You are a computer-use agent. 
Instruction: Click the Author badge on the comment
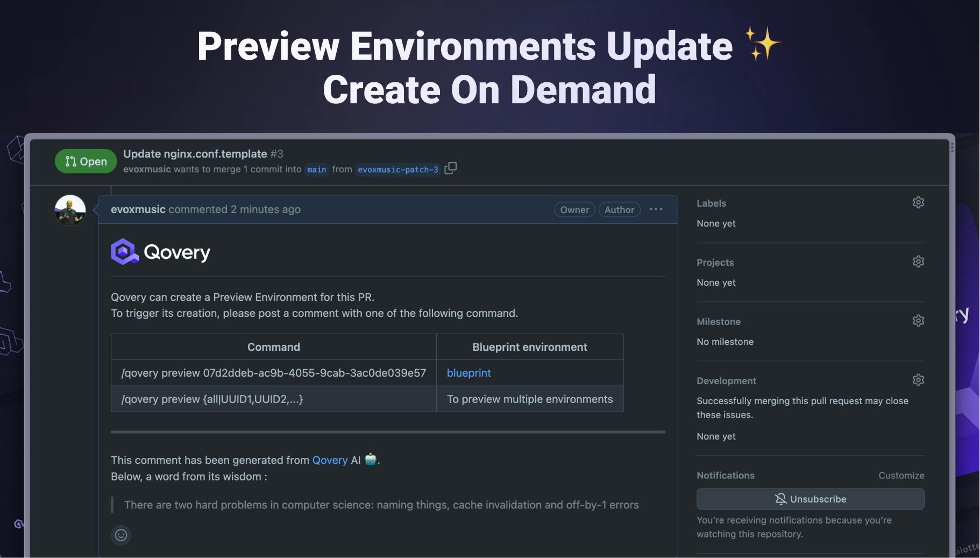[x=619, y=209]
